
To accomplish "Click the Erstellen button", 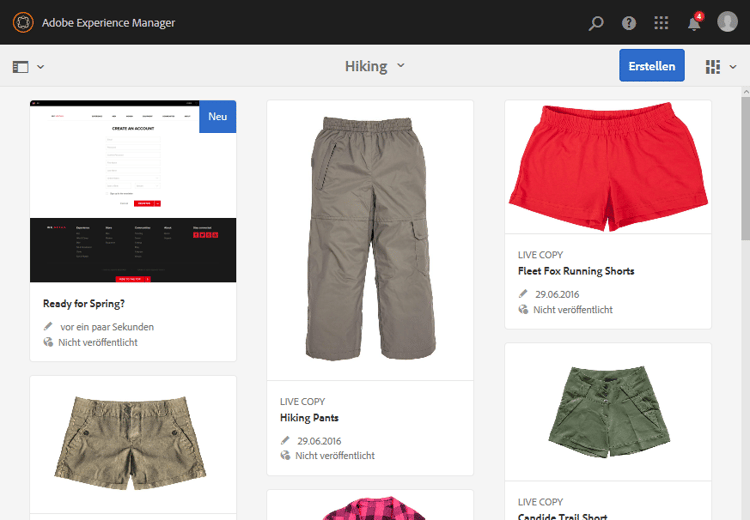I will pyautogui.click(x=651, y=66).
